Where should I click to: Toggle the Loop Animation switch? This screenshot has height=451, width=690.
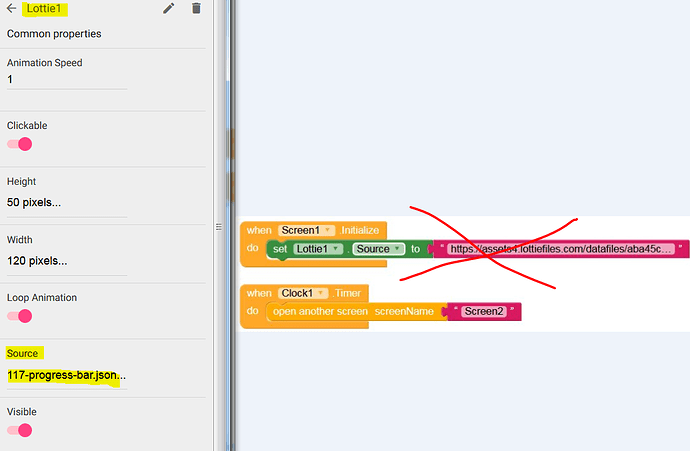[19, 316]
